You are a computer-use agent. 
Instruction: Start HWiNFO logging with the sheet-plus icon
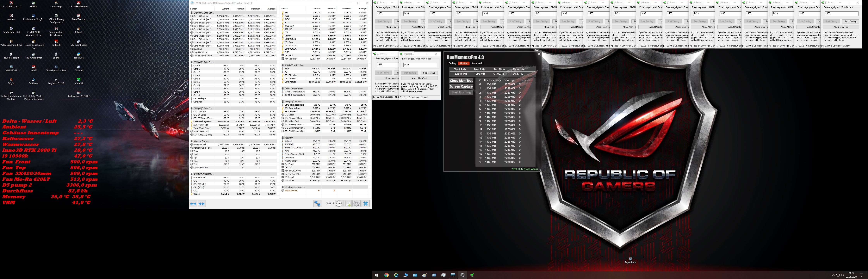(348, 203)
